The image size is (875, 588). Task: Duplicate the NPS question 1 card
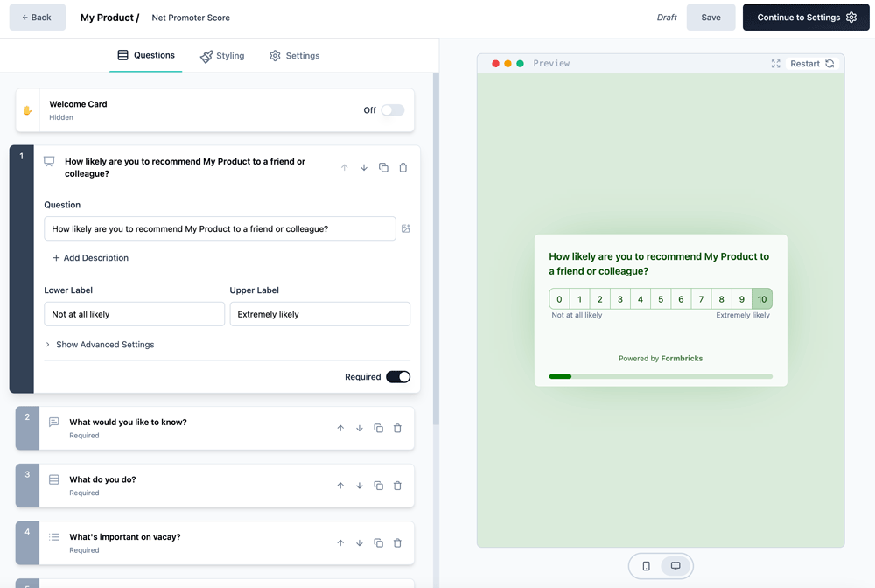[383, 168]
